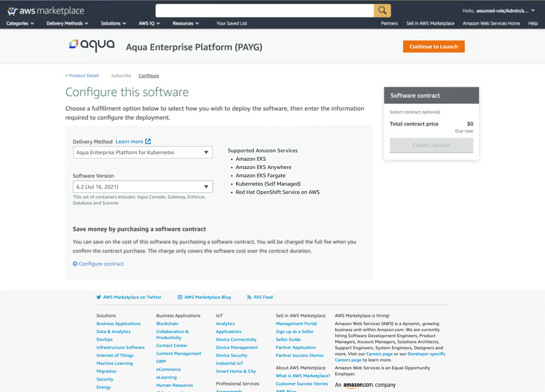Open the Help menu item
Viewport: 545px width, 392px height.
533,23
